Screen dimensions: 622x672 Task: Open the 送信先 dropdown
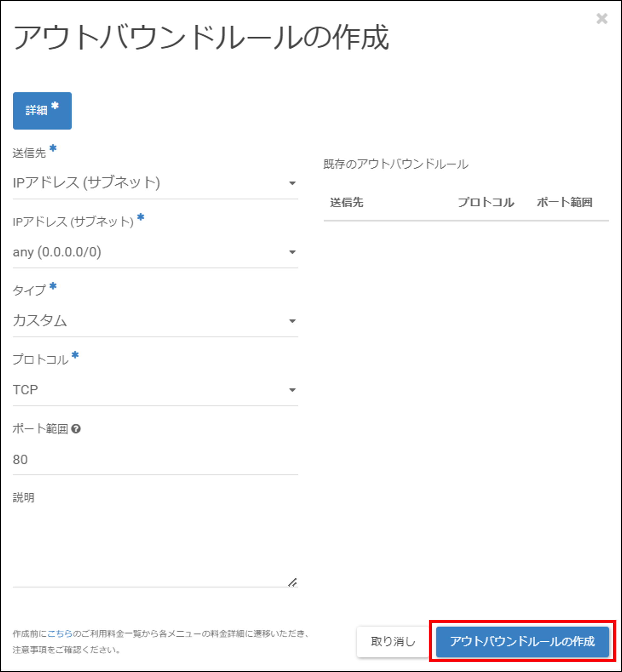155,183
